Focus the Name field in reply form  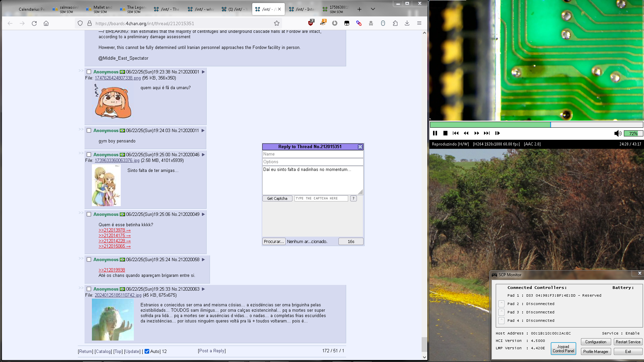(x=313, y=154)
